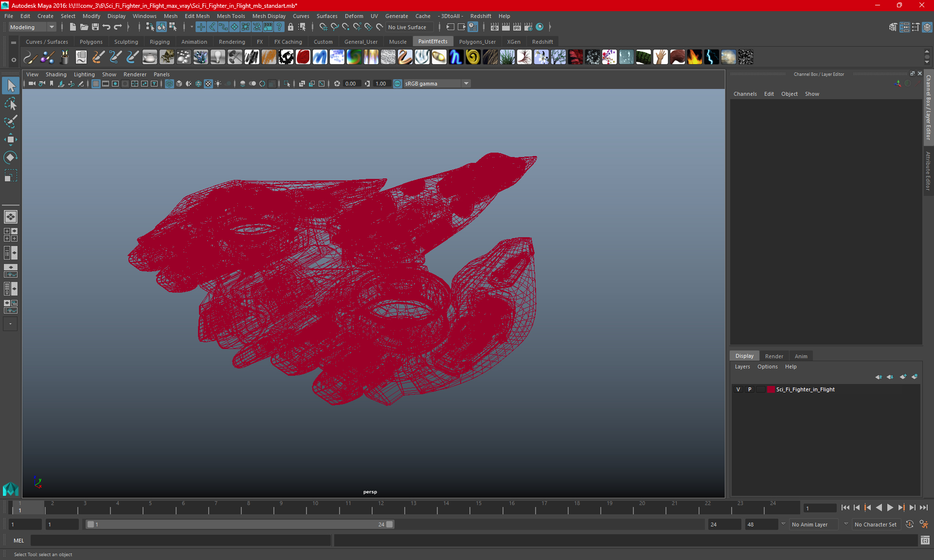Open the Render layer tab

pos(774,356)
